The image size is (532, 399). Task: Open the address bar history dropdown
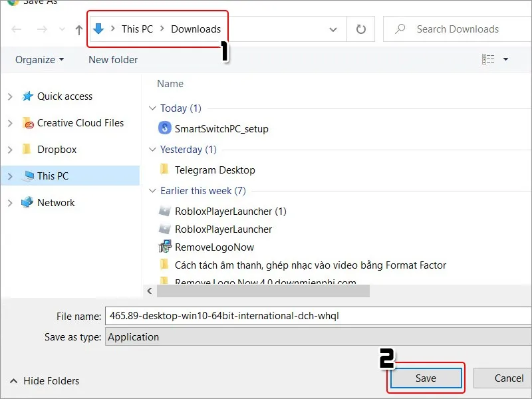tap(333, 29)
